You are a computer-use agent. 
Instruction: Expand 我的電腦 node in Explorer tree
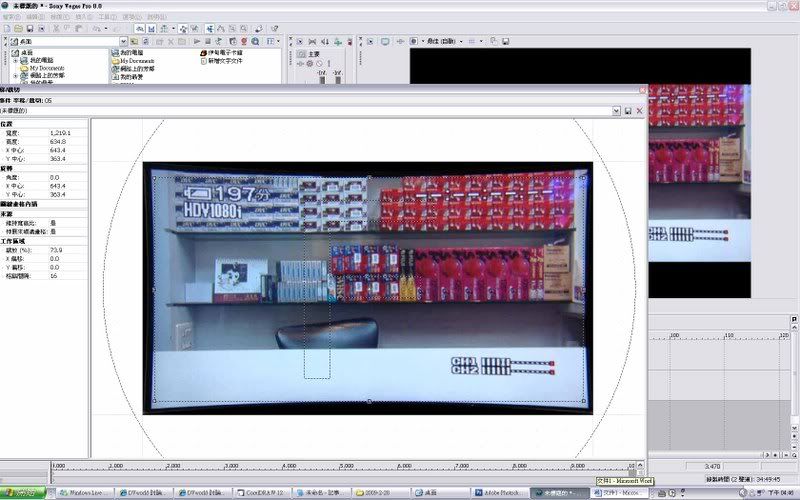tap(15, 60)
